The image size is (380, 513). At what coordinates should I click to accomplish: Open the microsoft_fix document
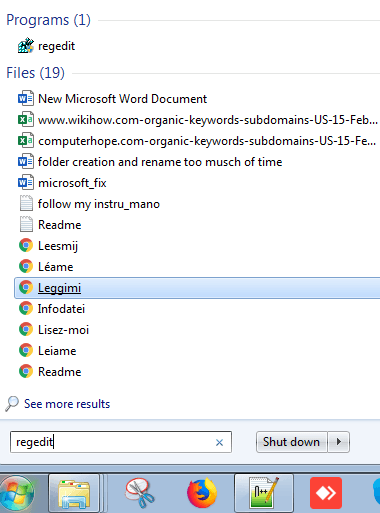(x=72, y=183)
